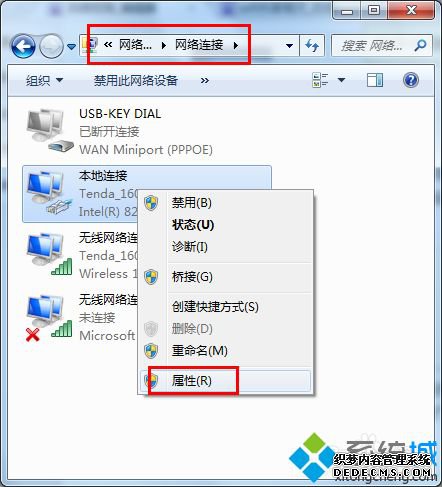Click 网络连接 breadcrumb in address bar
Image resolution: width=442 pixels, height=487 pixels.
click(199, 45)
